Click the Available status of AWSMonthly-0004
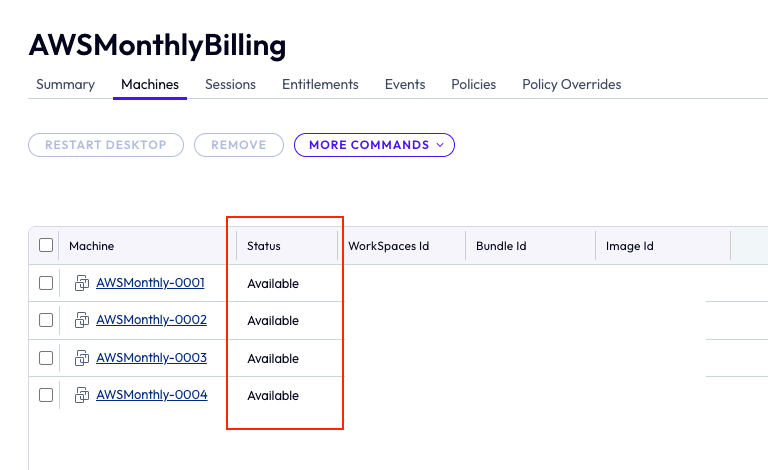Image resolution: width=768 pixels, height=470 pixels. [273, 396]
